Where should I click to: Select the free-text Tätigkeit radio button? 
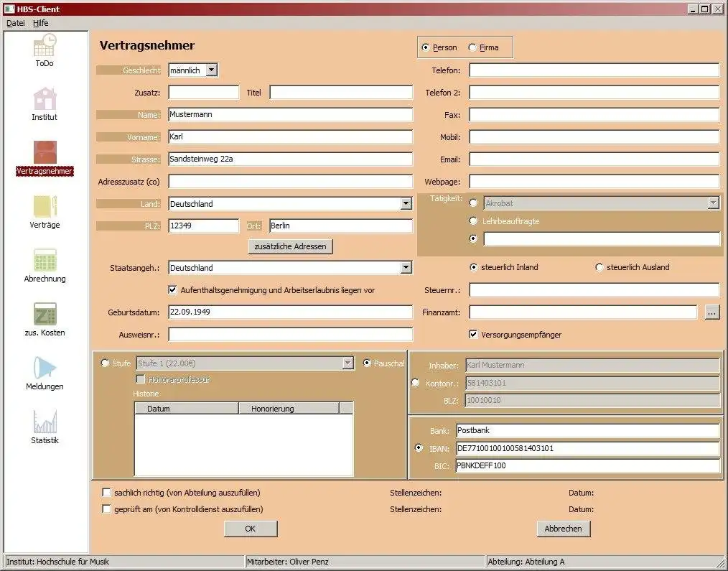tap(473, 238)
